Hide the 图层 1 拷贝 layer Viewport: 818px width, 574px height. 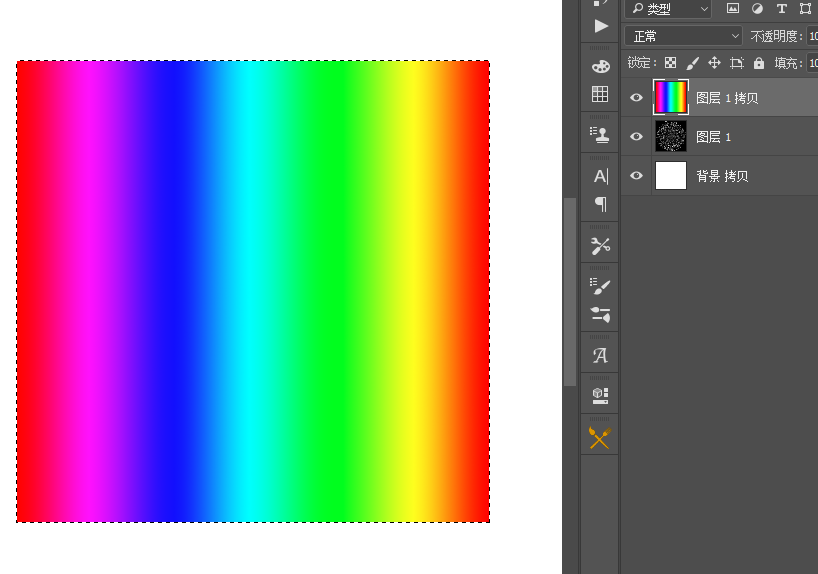click(636, 98)
